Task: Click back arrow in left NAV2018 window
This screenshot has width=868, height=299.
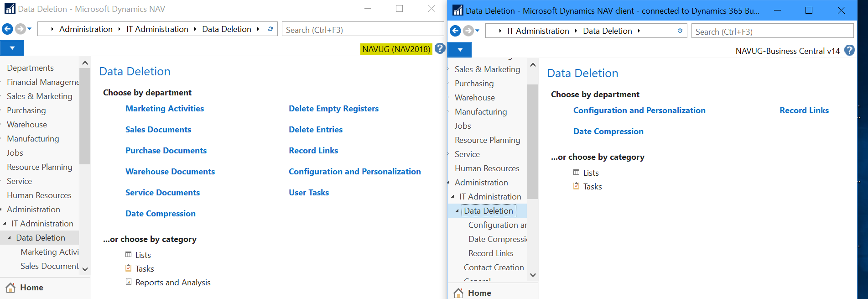Action: (7, 29)
